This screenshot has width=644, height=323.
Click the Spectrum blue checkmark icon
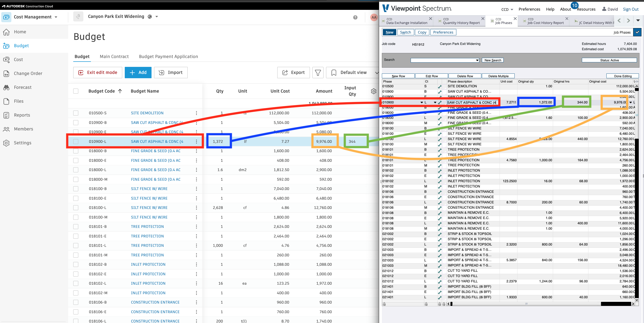[x=637, y=32]
